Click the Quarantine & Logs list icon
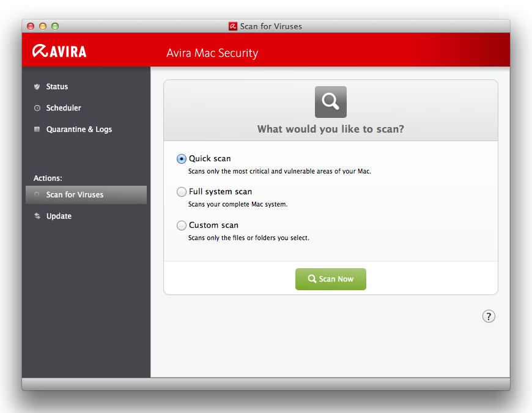Viewport: 532px width, 413px height. (x=37, y=129)
